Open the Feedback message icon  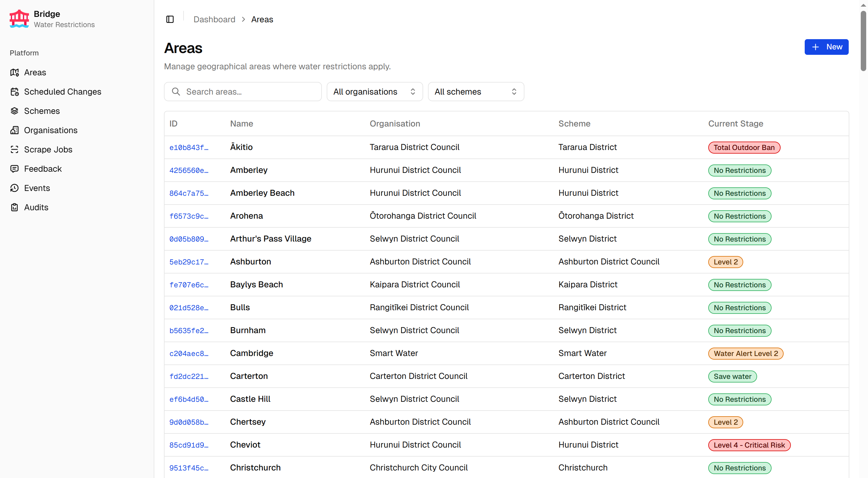pos(14,168)
